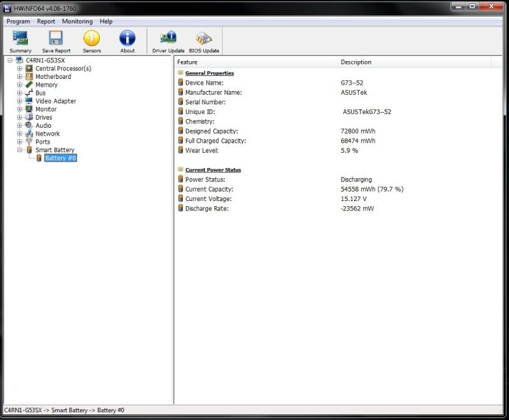Screen dimensions: 509x420
Task: Click the Smart Battery tree icon
Action: 29,150
